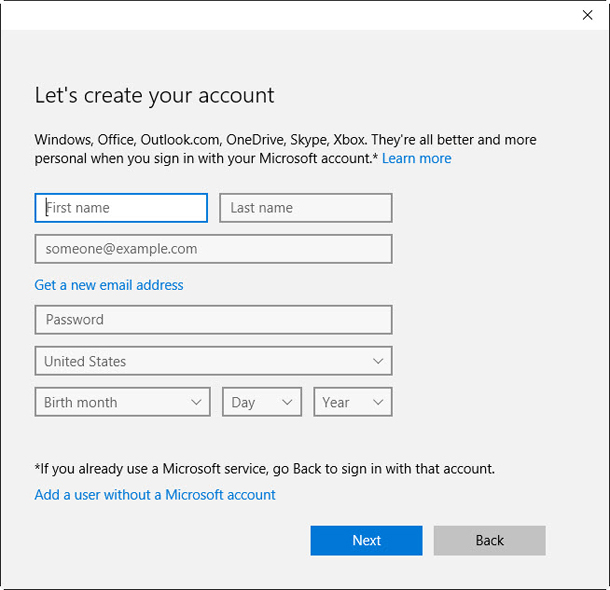Image resolution: width=610 pixels, height=590 pixels.
Task: Choose Add a user without a Microsoft account
Action: coord(155,494)
